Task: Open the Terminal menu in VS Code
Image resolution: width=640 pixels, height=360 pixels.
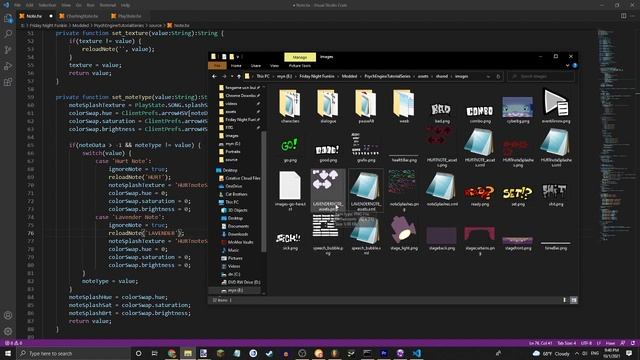Action: tap(107, 5)
